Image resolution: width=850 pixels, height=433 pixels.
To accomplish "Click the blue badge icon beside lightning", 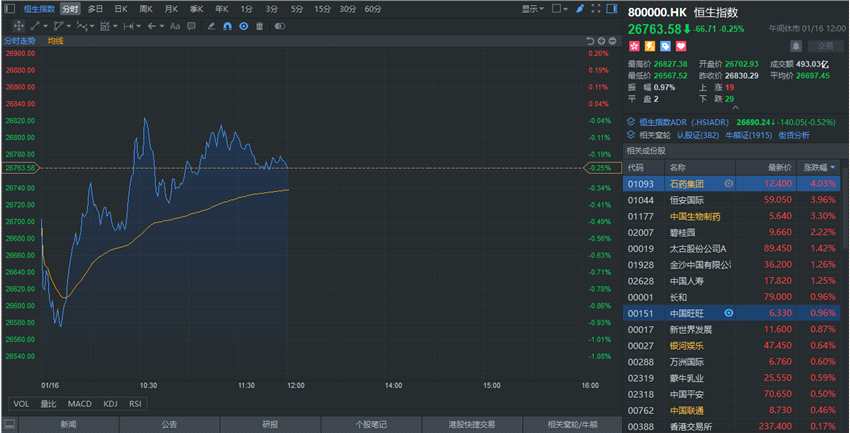I will point(665,46).
